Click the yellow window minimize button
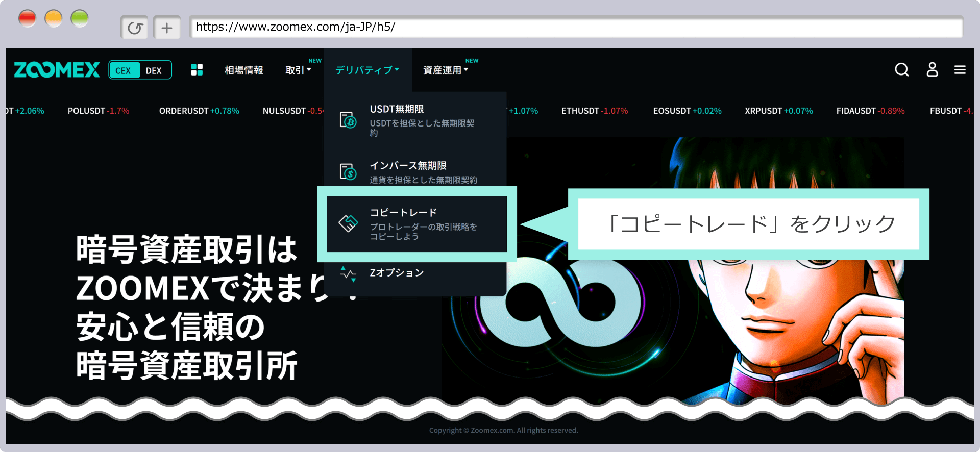 coord(54,19)
